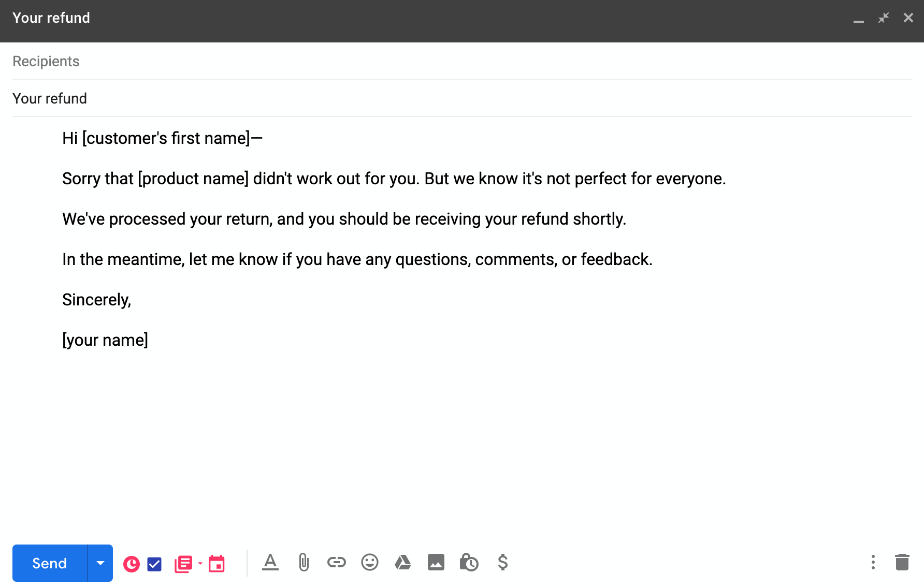Open more options three-dot menu
Viewport: 924px width, 588px height.
(873, 562)
